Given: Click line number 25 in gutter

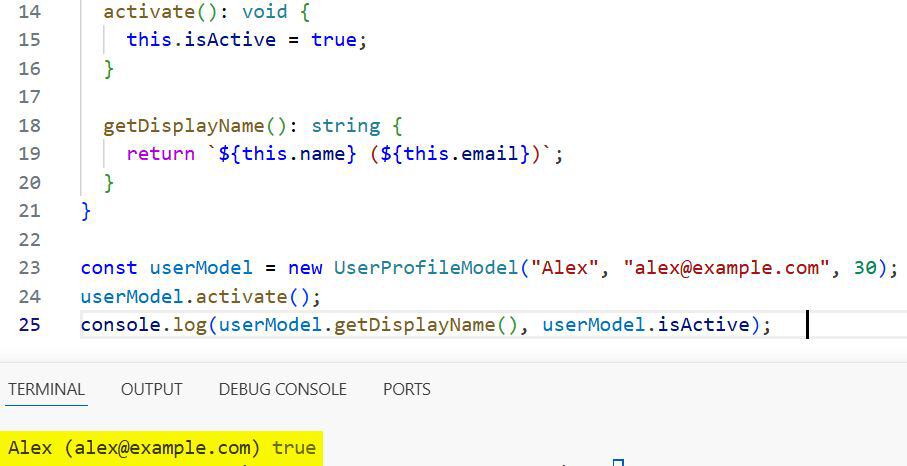Looking at the screenshot, I should (30, 325).
